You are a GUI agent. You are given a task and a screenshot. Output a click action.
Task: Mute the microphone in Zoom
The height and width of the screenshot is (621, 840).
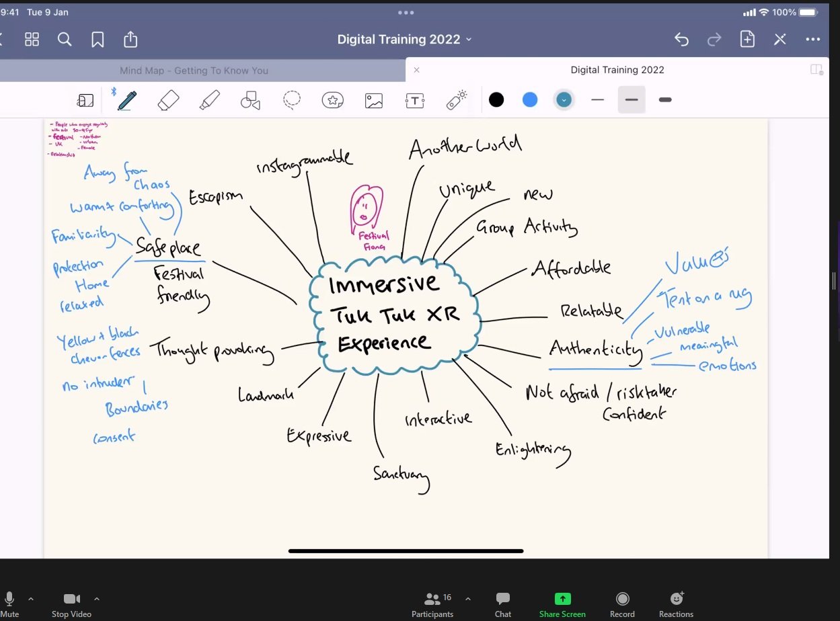[9, 603]
